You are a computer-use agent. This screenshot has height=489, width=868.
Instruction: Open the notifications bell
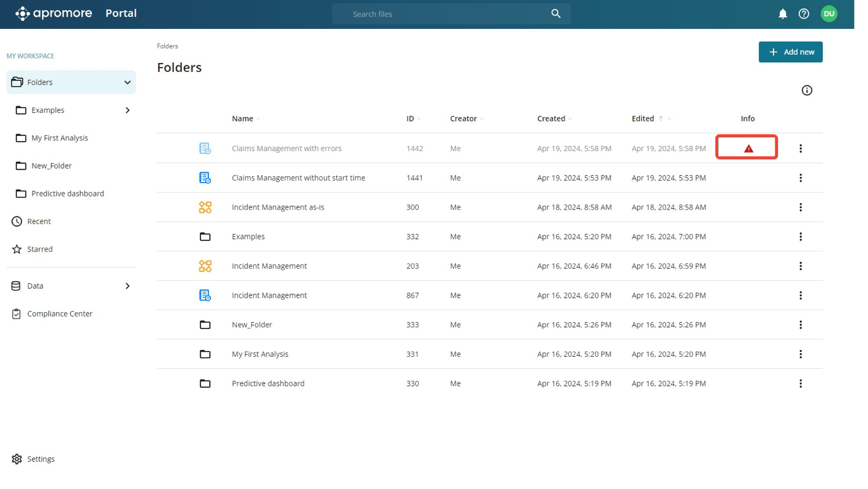(x=782, y=14)
